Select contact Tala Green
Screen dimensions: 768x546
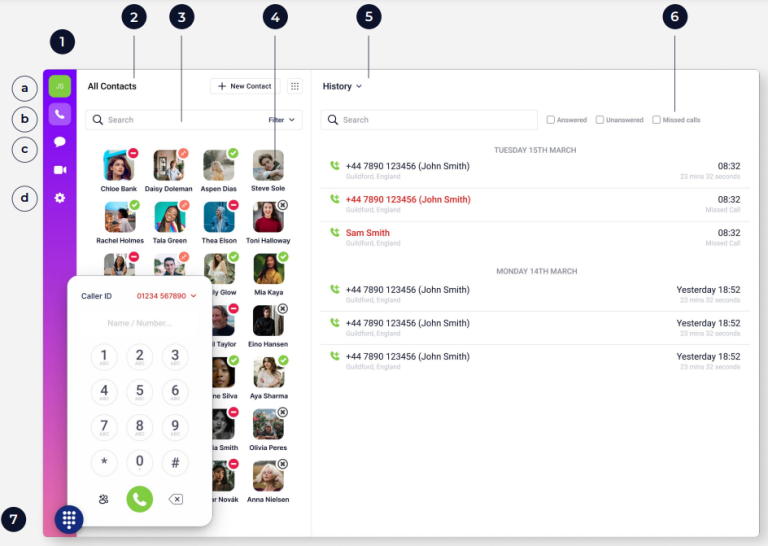pos(170,223)
